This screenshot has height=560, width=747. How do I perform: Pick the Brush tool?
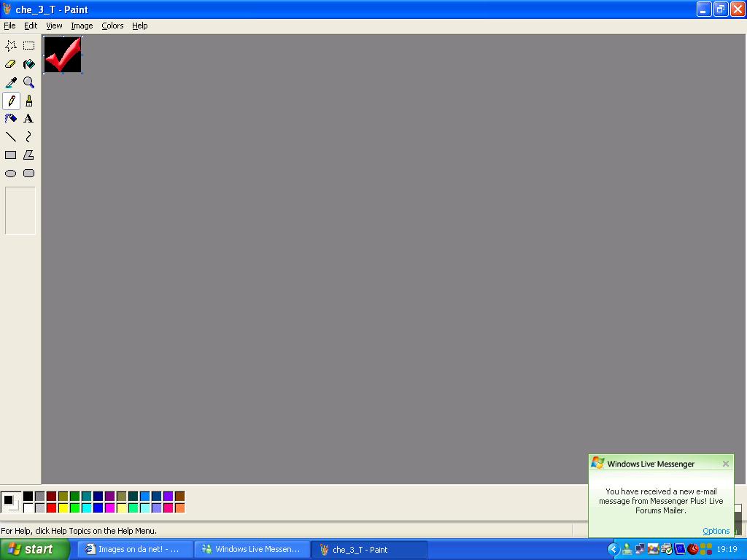[x=28, y=101]
